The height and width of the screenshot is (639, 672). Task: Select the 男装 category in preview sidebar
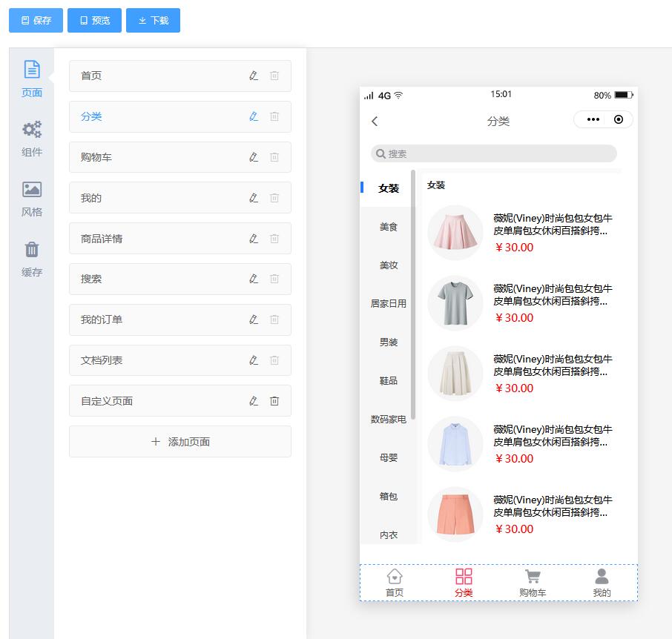(x=388, y=342)
